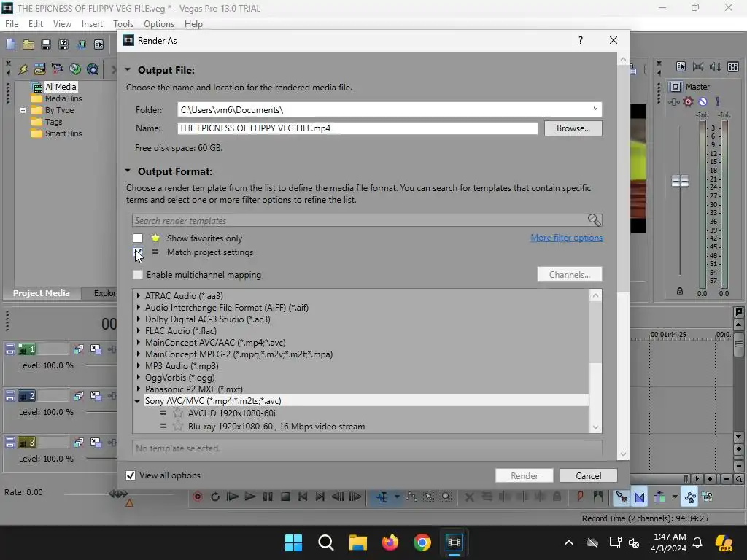Open the Insert menu
This screenshot has width=747, height=560.
tap(92, 24)
